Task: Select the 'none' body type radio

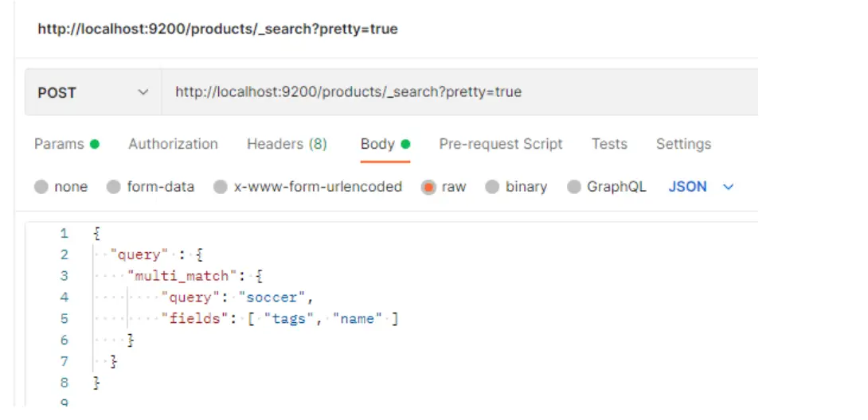Action: tap(41, 187)
